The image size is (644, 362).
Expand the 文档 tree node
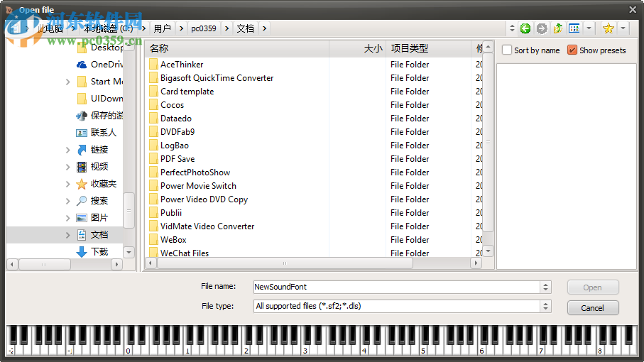(x=67, y=235)
